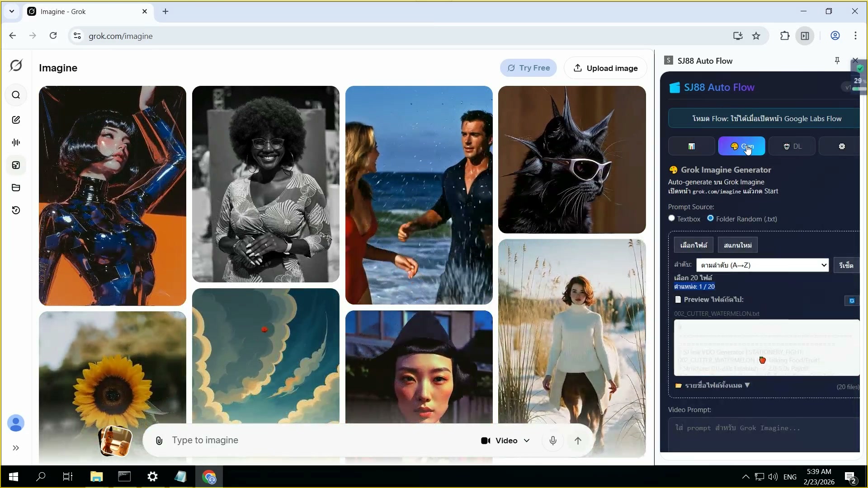Click the Grok logo in the sidebar
Image resolution: width=868 pixels, height=488 pixels.
point(16,66)
